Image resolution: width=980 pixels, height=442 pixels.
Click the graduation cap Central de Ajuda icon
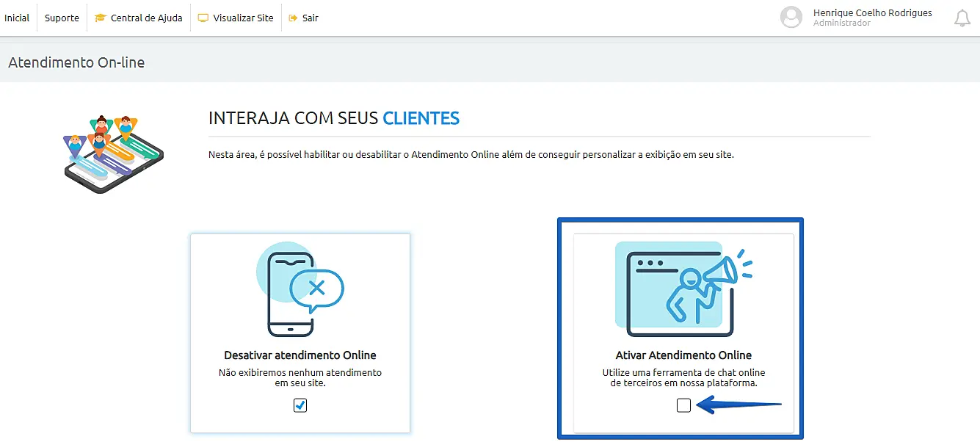coord(101,18)
